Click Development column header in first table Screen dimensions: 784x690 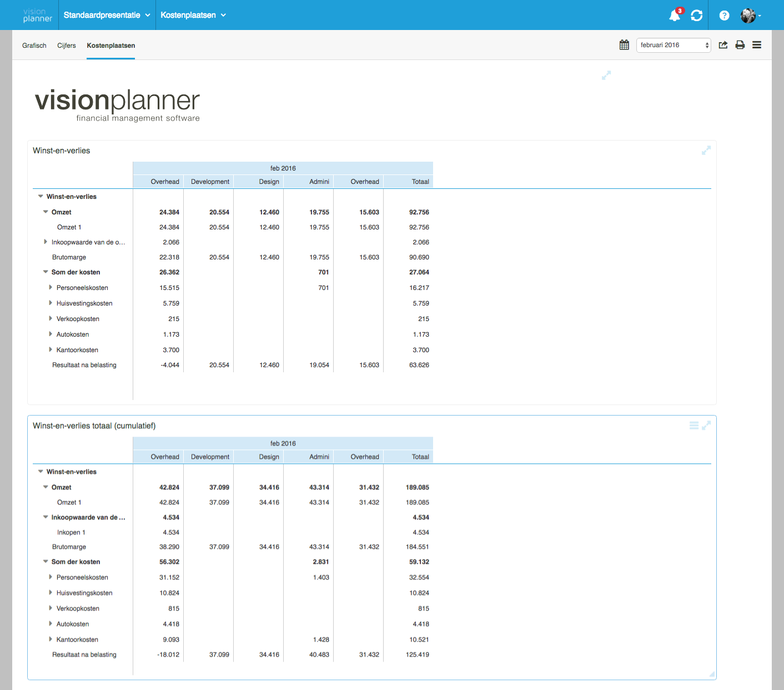tap(210, 182)
